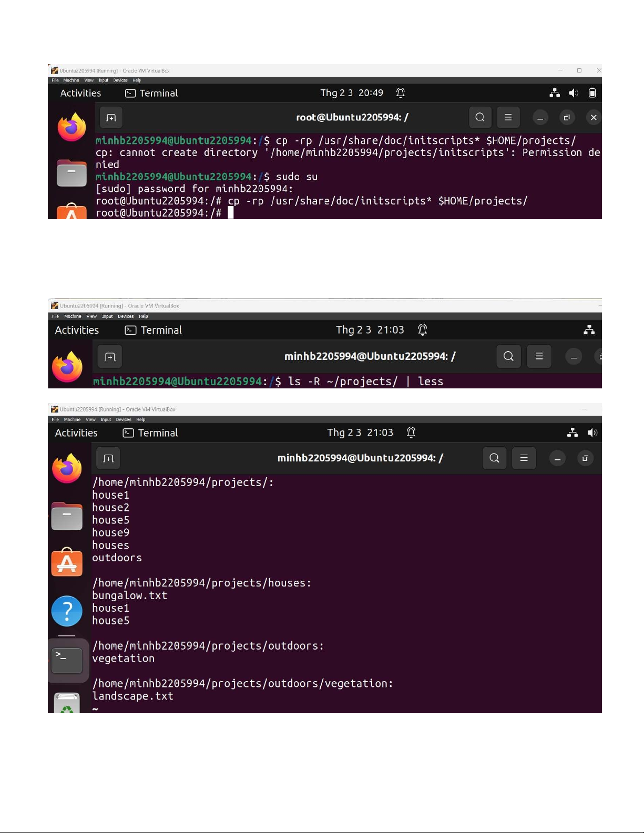
Task: Open View menu in the ls -R VirtualBox window
Action: pos(91,316)
